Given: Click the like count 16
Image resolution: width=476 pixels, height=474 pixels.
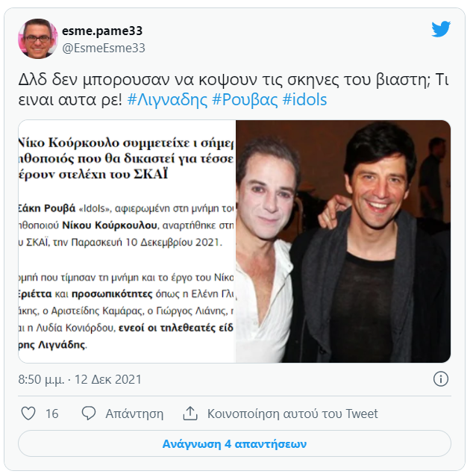Looking at the screenshot, I should click(52, 414).
